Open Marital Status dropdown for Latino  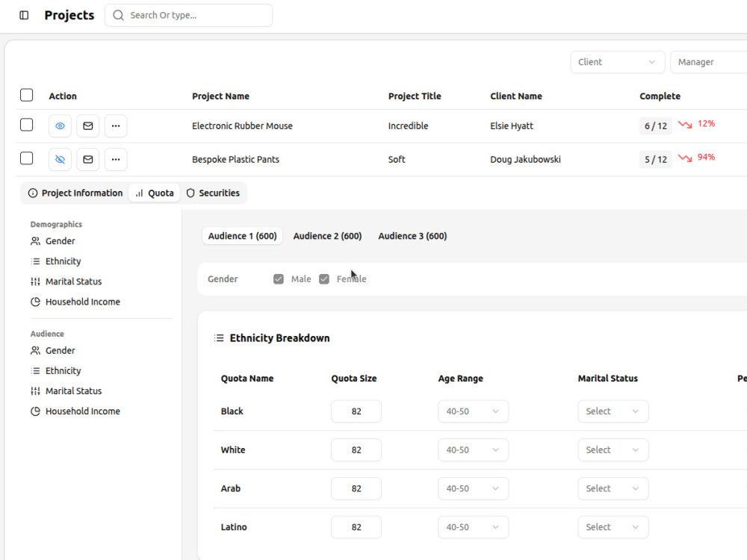click(x=613, y=527)
